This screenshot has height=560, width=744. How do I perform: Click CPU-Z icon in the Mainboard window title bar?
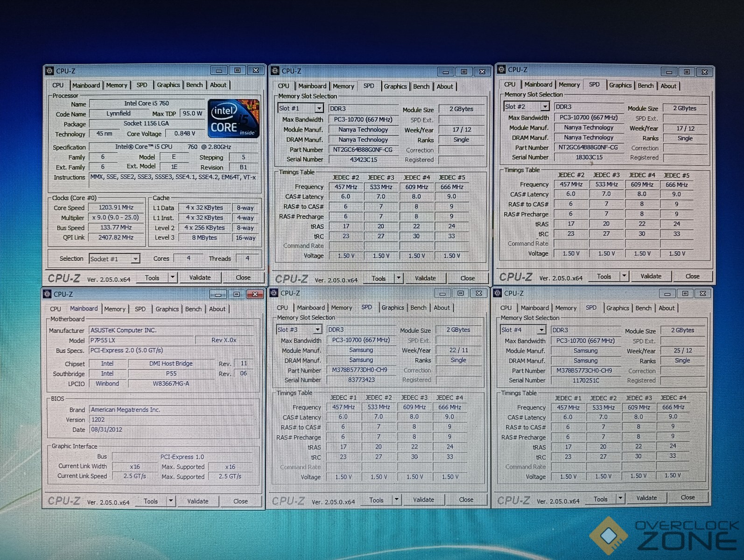(47, 294)
